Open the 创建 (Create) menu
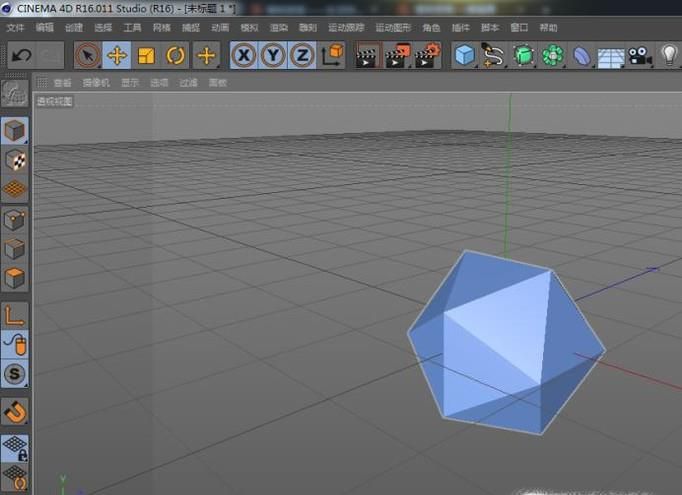This screenshot has height=495, width=682. [74, 28]
